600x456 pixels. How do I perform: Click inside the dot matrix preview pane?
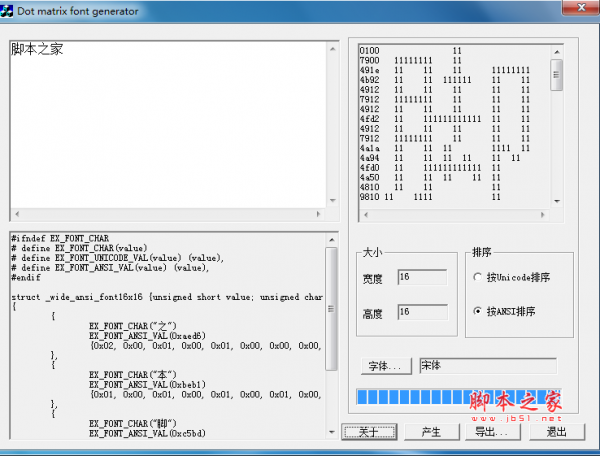pyautogui.click(x=450, y=125)
